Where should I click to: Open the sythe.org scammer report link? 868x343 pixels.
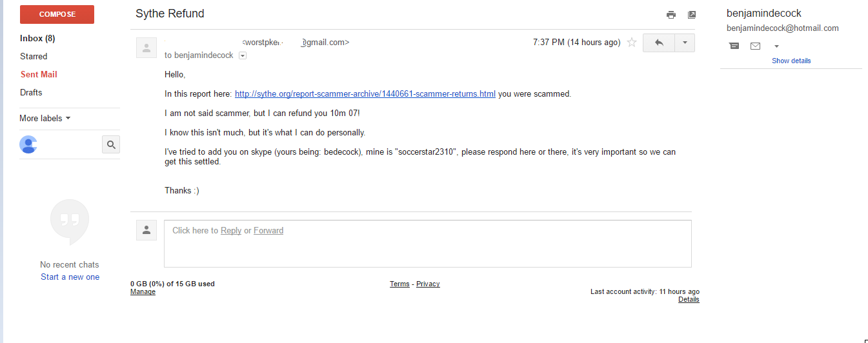[x=365, y=94]
